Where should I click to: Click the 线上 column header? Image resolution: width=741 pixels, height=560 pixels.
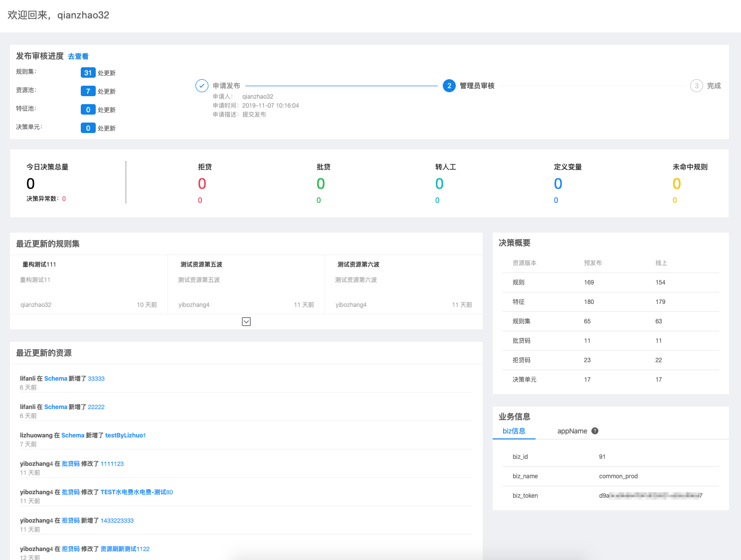pyautogui.click(x=661, y=263)
